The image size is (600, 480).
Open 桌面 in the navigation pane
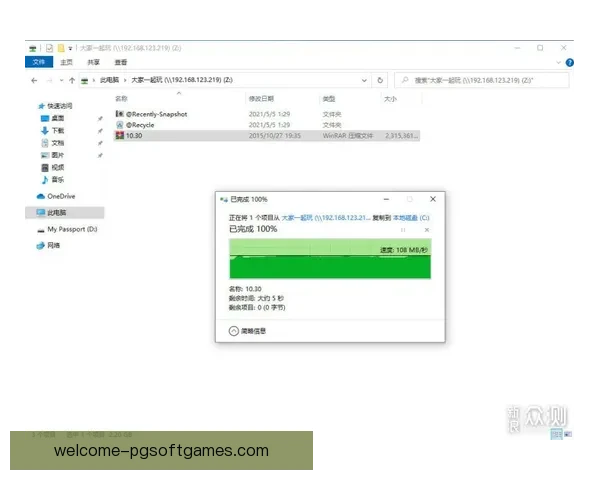(58, 118)
